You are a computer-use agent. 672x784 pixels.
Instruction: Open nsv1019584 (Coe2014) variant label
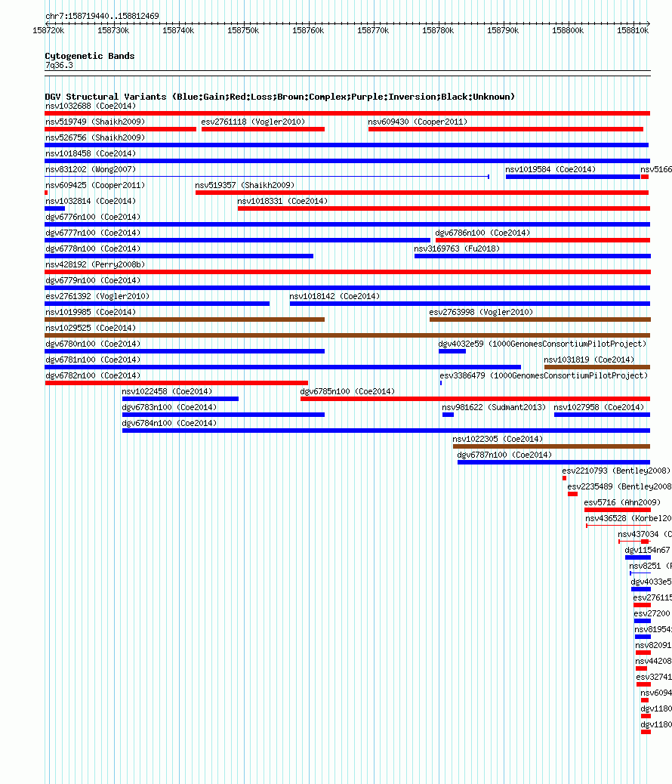pyautogui.click(x=550, y=169)
